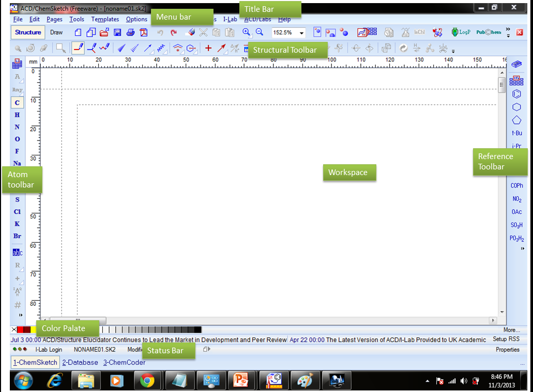Select the Draw Continuous bond tool
This screenshot has width=533, height=392.
click(x=92, y=48)
